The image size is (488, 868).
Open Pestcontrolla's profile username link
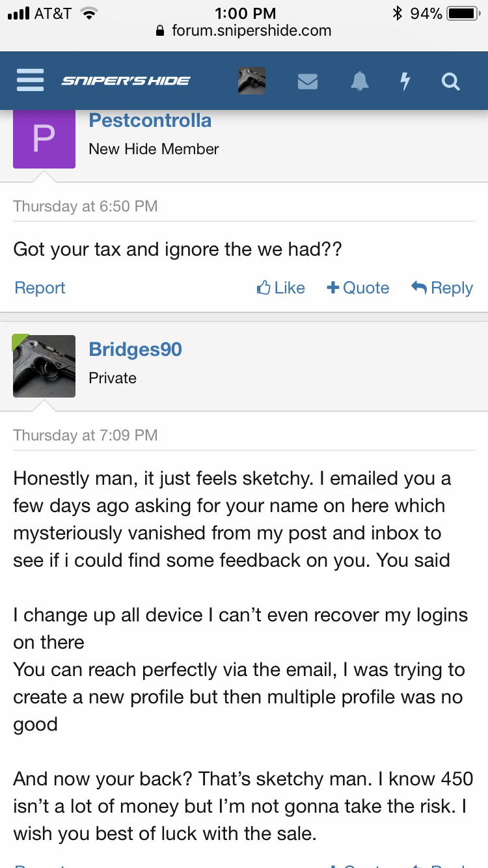[150, 120]
